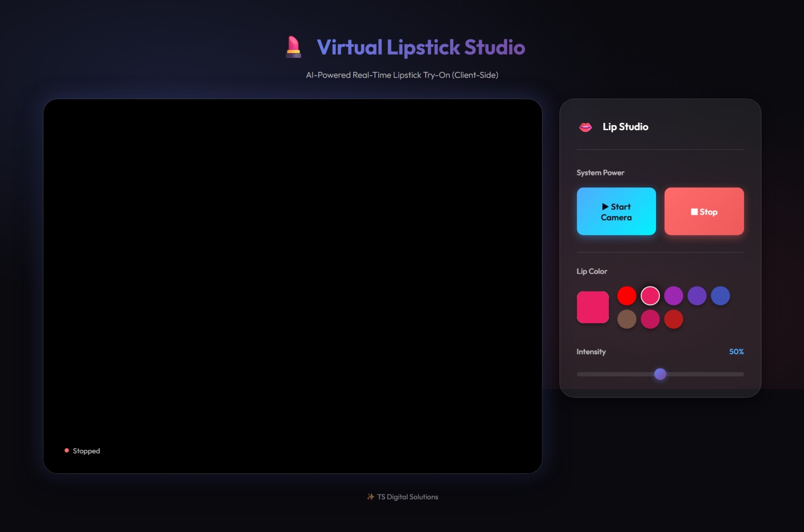Choose the outlined pink lip color swatch
The width and height of the screenshot is (804, 532).
coord(650,296)
